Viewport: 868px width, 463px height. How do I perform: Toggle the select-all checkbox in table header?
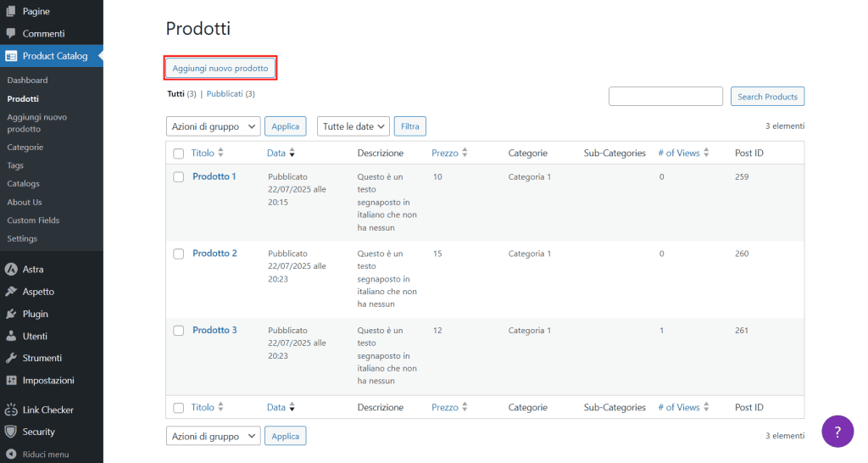179,153
